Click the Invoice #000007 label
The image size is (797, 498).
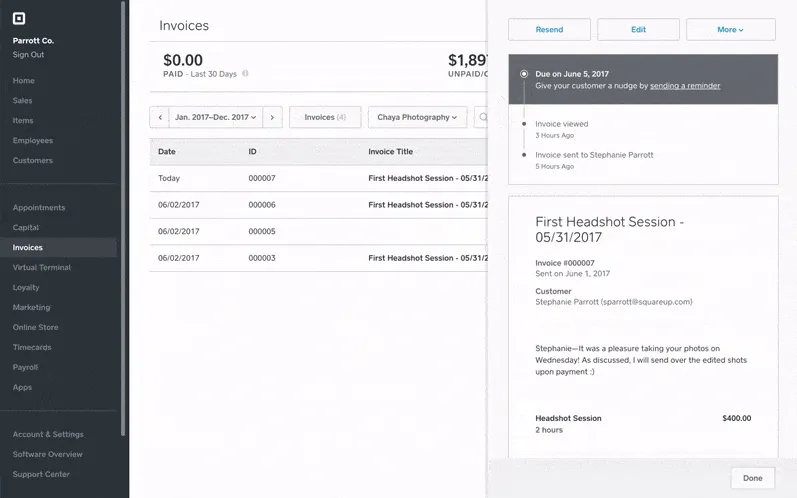coord(565,263)
